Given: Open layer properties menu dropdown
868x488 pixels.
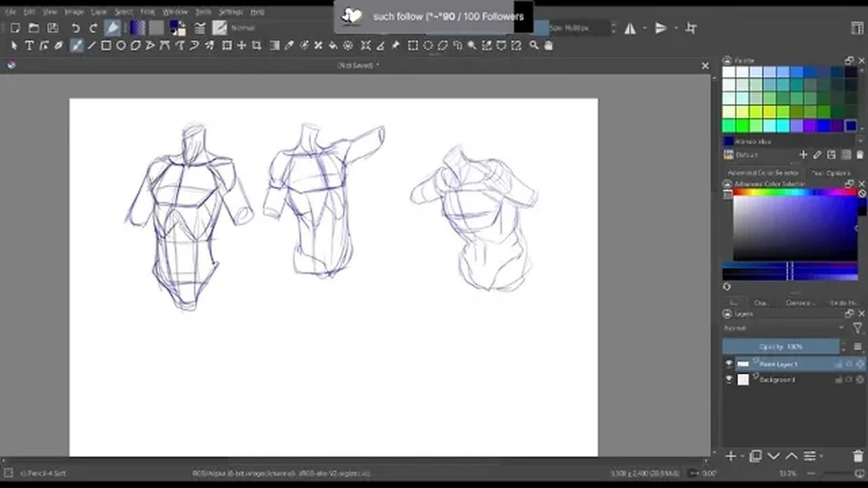Looking at the screenshot, I should (x=823, y=457).
